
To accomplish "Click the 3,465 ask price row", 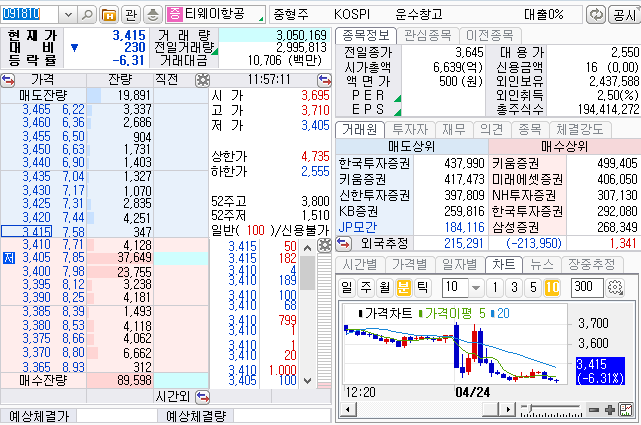I will point(105,110).
